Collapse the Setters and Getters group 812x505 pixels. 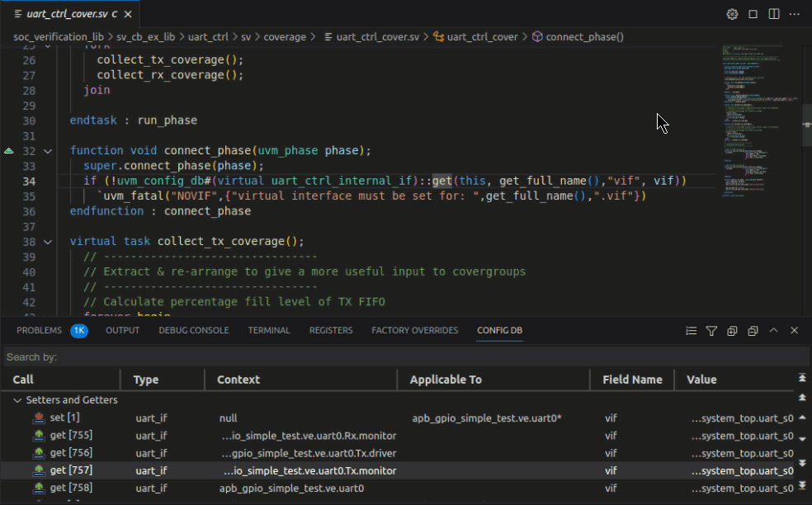click(x=18, y=400)
